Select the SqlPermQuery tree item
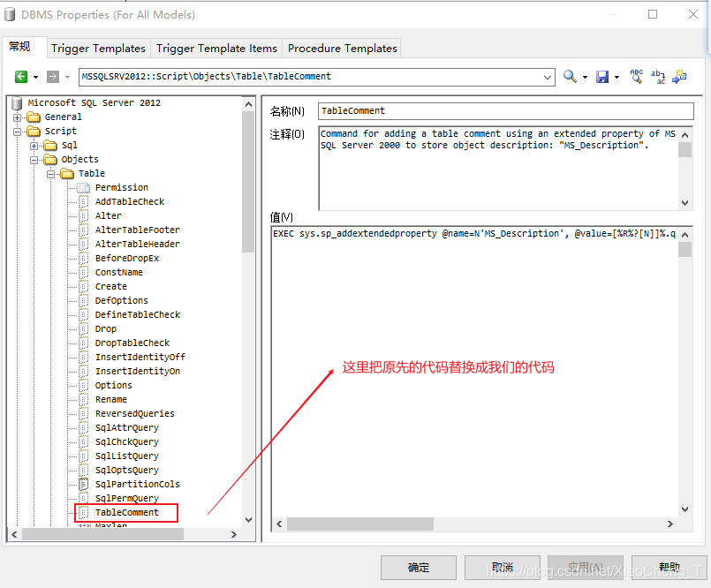 click(127, 498)
